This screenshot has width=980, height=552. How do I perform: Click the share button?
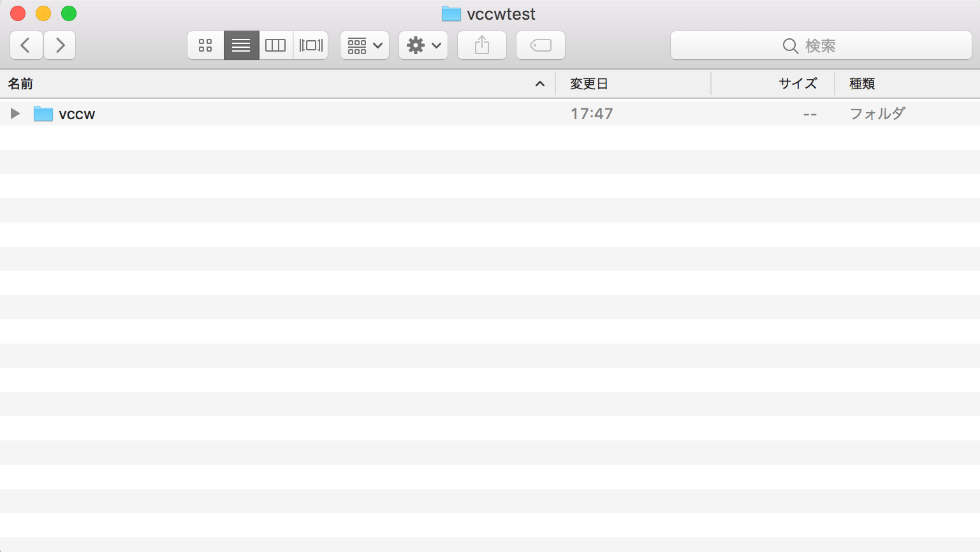pyautogui.click(x=482, y=45)
